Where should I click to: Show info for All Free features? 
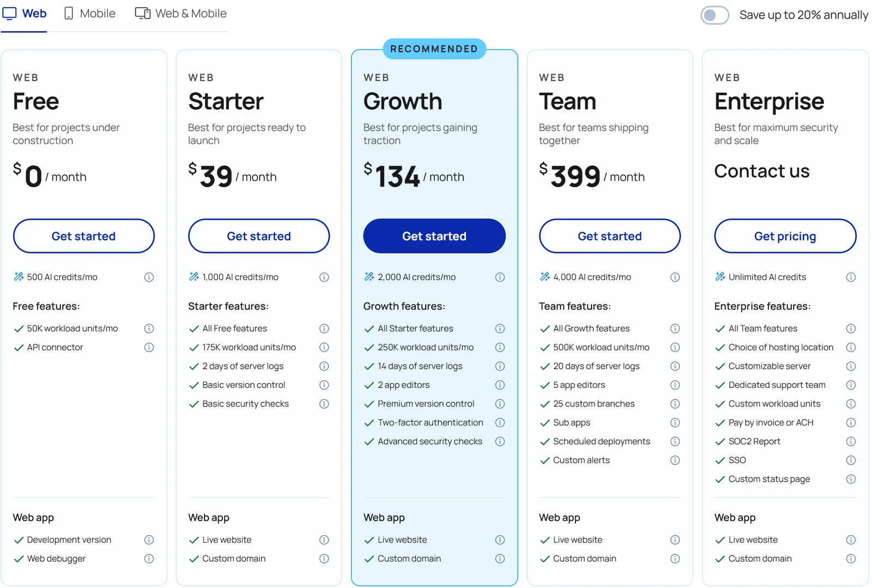[x=324, y=329]
